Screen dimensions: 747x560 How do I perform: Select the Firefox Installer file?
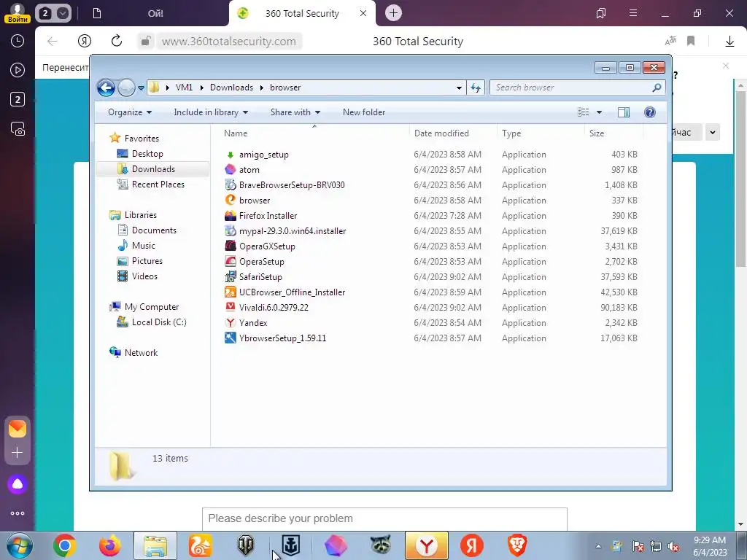(268, 216)
